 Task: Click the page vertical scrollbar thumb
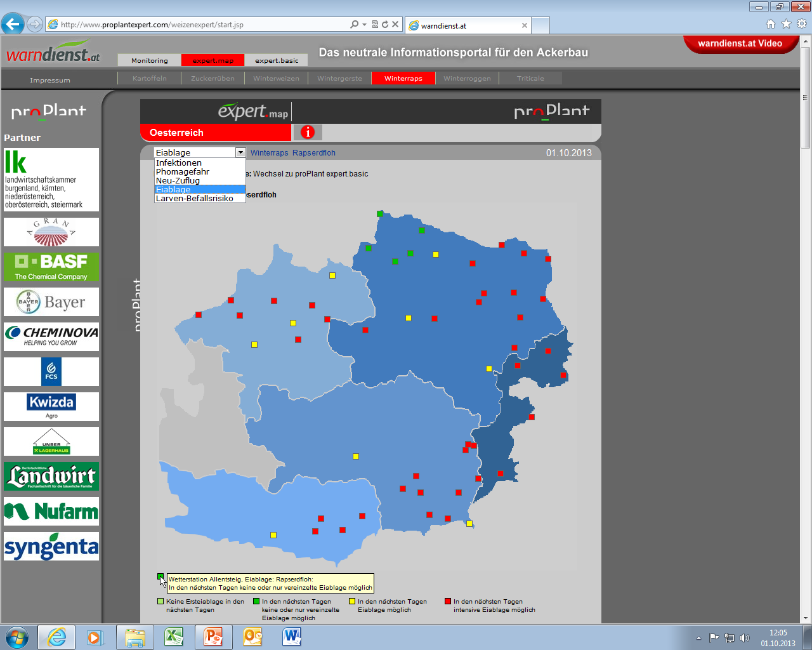pyautogui.click(x=806, y=97)
